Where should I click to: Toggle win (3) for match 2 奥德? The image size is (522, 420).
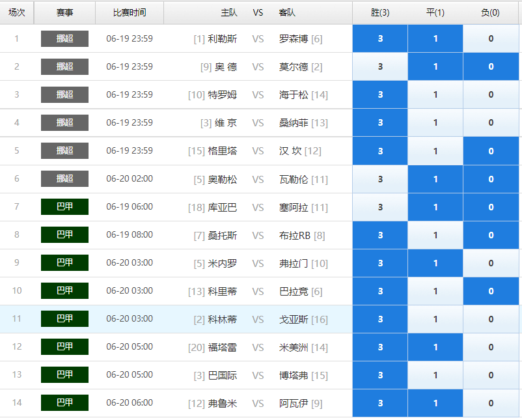pyautogui.click(x=380, y=66)
